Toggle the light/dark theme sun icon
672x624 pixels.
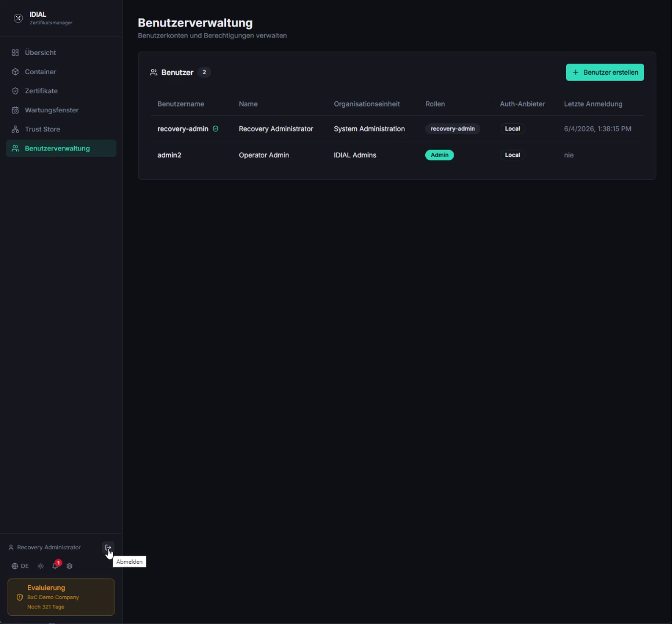[x=41, y=566]
